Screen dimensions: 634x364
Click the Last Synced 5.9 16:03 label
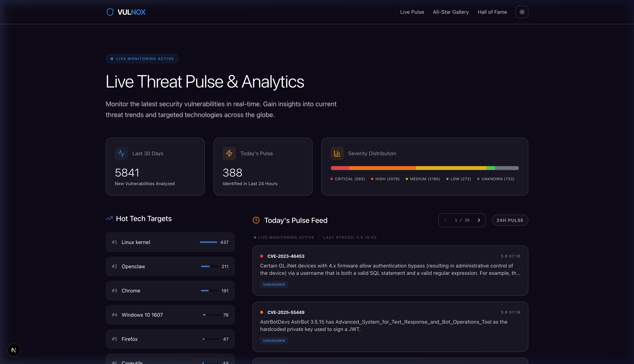[350, 238]
